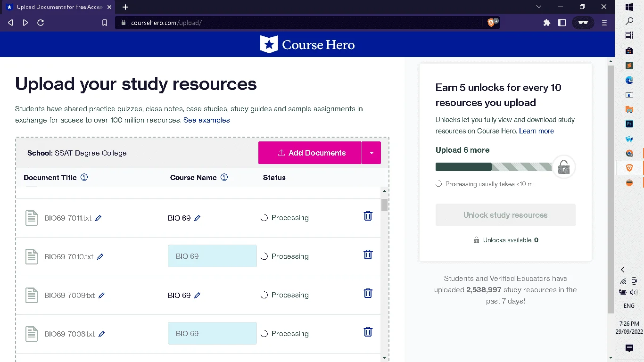Click the Unlock study resources button
Screen dimensions: 644x362
point(505,215)
